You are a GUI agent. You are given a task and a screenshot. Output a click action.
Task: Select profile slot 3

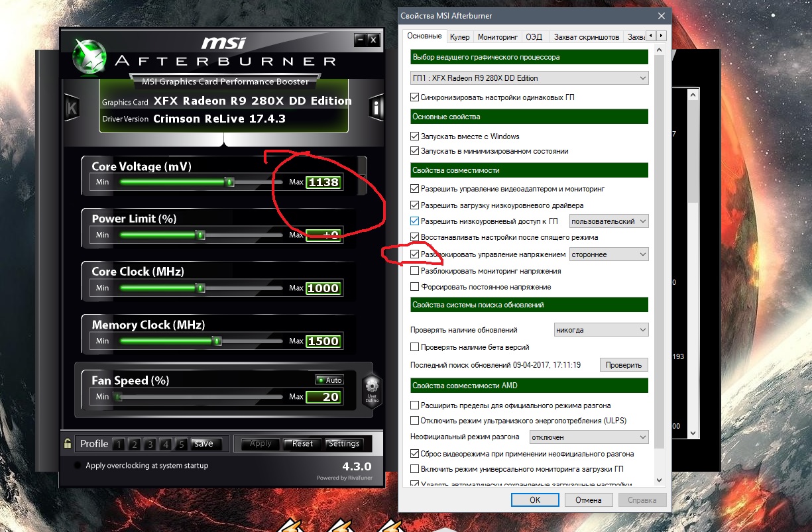click(x=150, y=444)
